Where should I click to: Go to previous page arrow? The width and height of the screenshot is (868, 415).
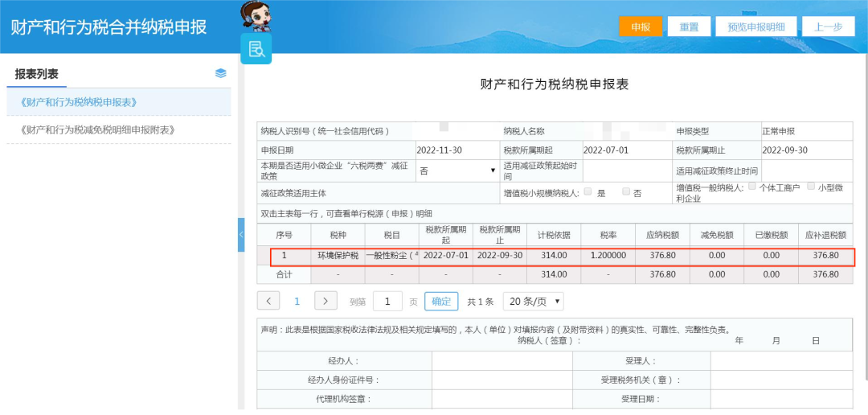268,301
